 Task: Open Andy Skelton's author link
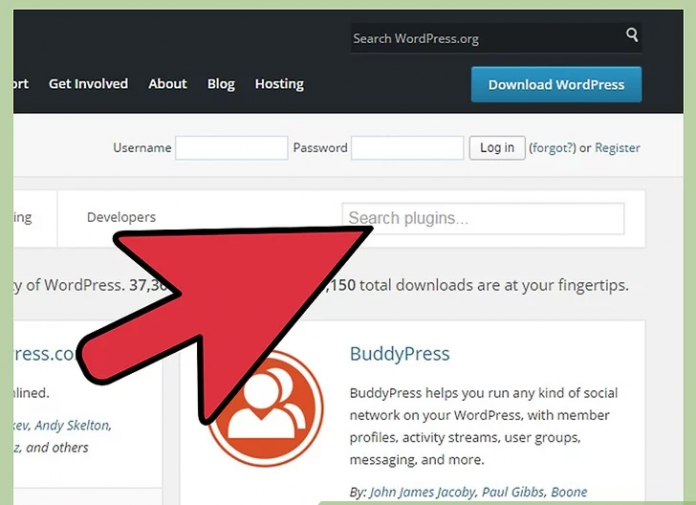pyautogui.click(x=73, y=425)
